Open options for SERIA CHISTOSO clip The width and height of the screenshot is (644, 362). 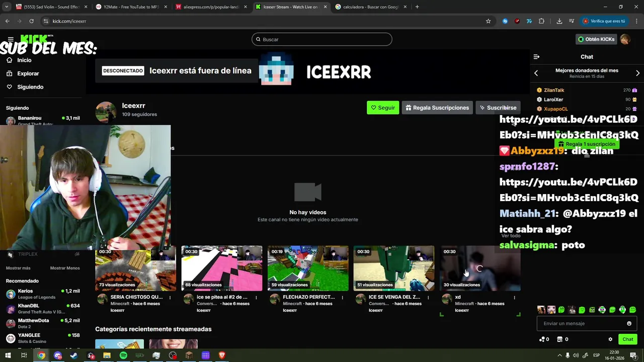click(x=170, y=298)
